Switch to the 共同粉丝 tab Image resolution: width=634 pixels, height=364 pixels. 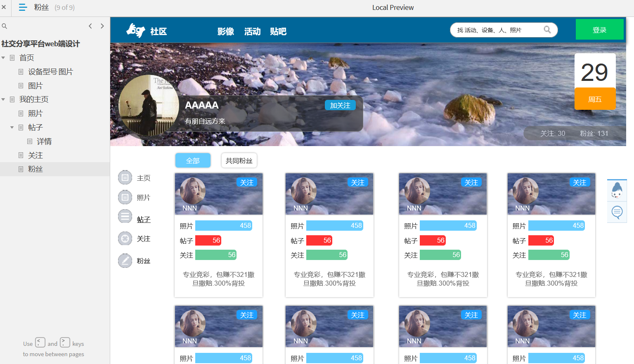tap(239, 161)
